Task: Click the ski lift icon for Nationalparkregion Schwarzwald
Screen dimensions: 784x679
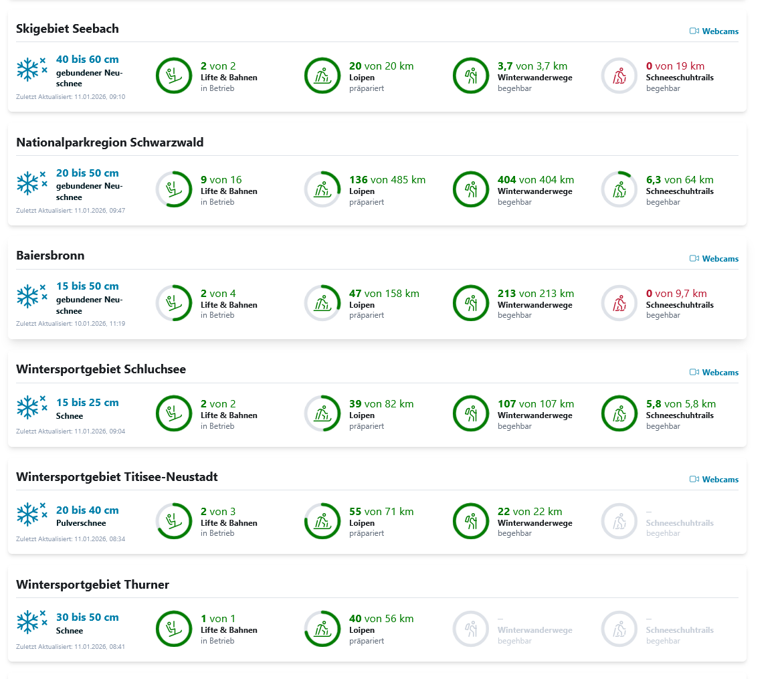Action: point(174,189)
